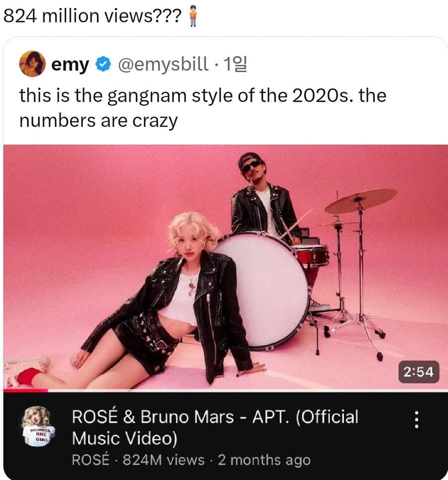Image resolution: width=448 pixels, height=480 pixels.
Task: Click emy's profile avatar
Action: [32, 64]
